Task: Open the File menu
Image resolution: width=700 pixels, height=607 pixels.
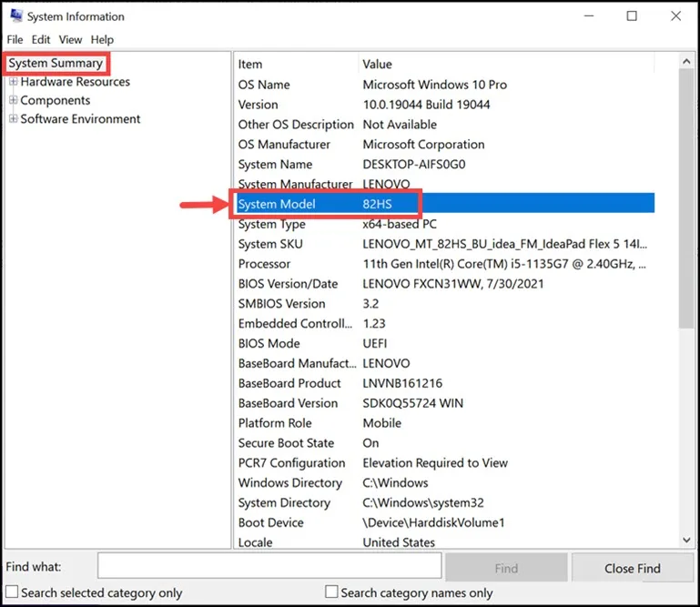Action: 15,40
